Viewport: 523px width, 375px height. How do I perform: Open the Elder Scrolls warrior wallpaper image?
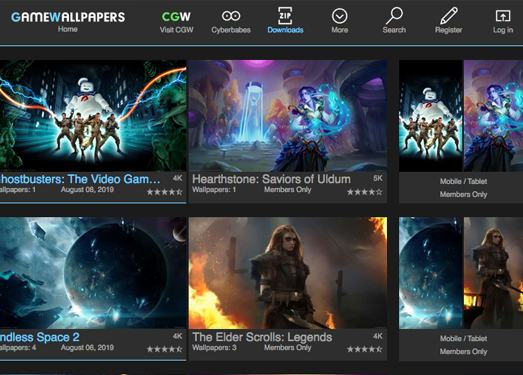click(x=288, y=273)
